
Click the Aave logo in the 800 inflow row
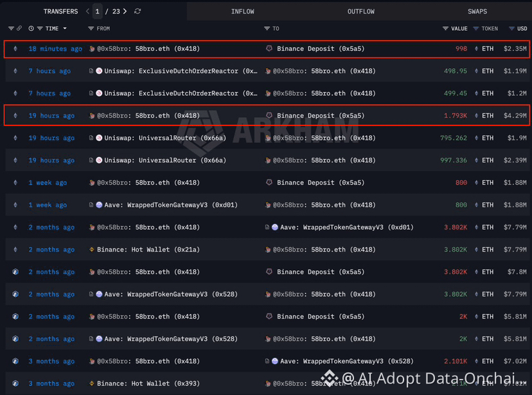pyautogui.click(x=99, y=205)
